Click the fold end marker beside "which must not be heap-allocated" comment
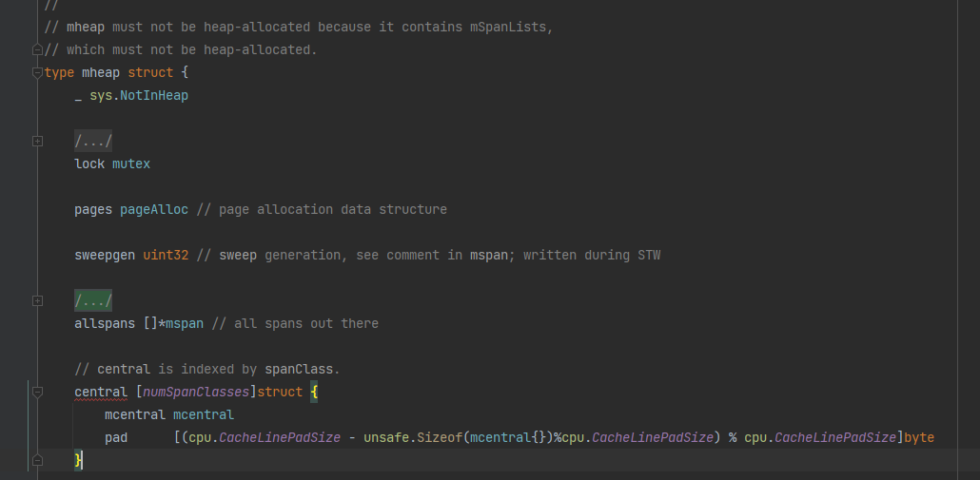Viewport: 980px width, 480px height. [37, 50]
